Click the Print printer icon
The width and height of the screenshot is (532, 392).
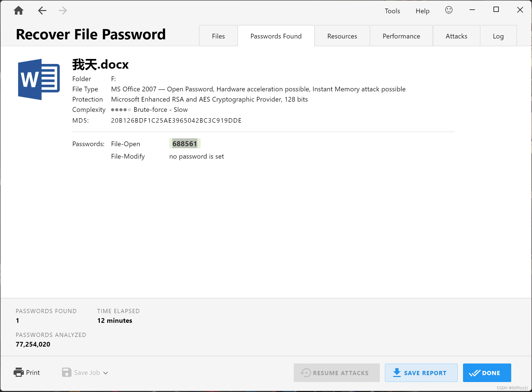19,372
